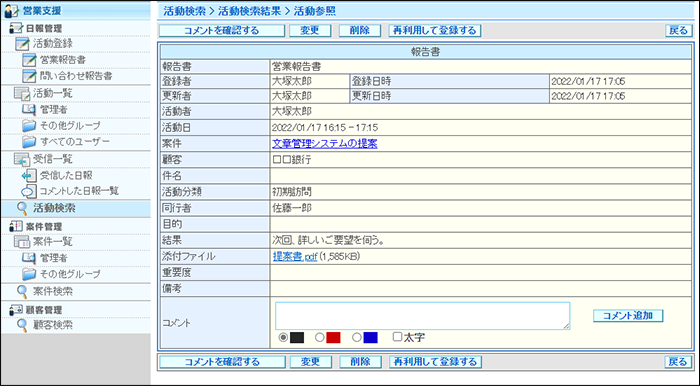
Task: Select the black comment color radio button
Action: point(283,338)
